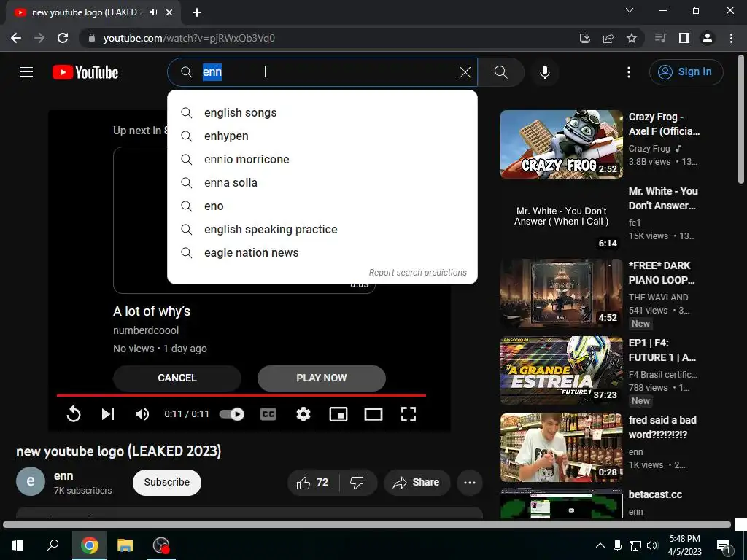Switch to theater mode
The height and width of the screenshot is (560, 747).
373,414
